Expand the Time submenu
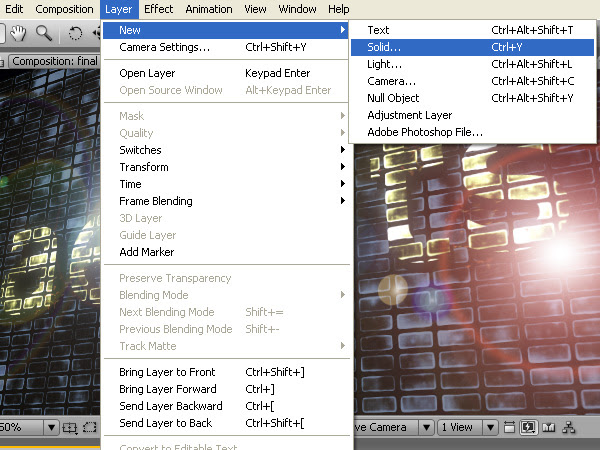This screenshot has width=600, height=450. click(226, 184)
